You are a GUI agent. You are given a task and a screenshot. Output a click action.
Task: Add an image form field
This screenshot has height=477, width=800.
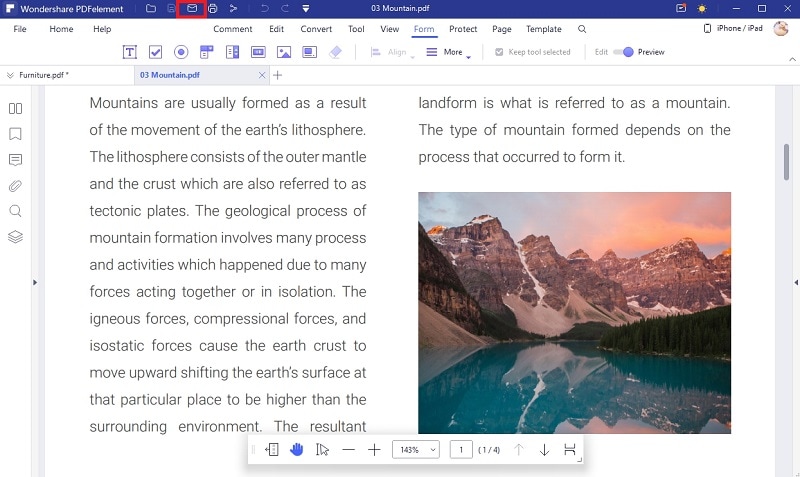coord(284,52)
